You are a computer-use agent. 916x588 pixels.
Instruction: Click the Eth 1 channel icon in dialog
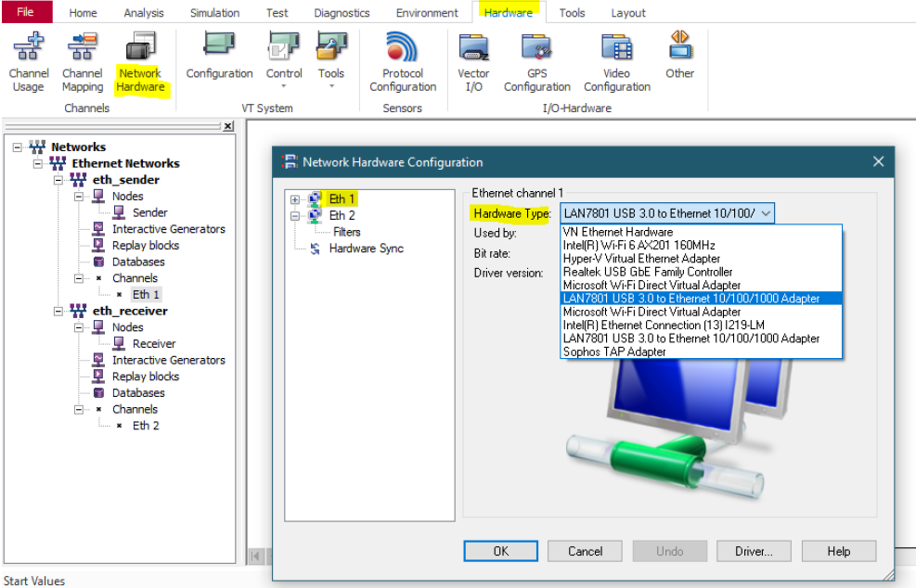click(315, 199)
